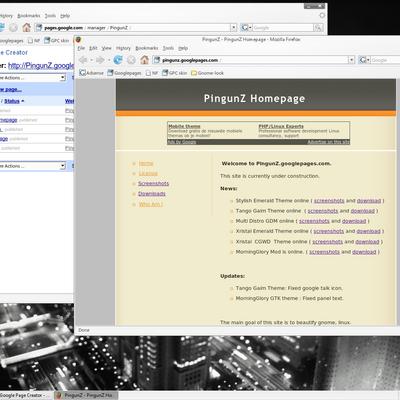Open History menu in front Firefox window
The width and height of the screenshot is (400, 400).
[x=123, y=48]
